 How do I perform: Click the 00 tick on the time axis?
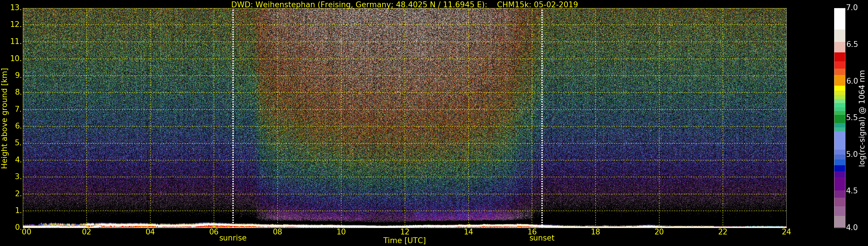(x=26, y=232)
